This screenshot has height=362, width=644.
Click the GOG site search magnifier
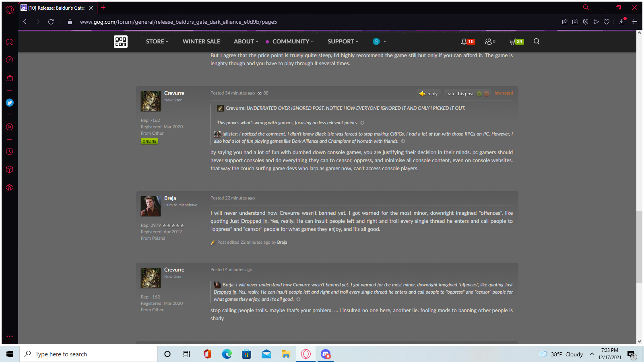537,41
